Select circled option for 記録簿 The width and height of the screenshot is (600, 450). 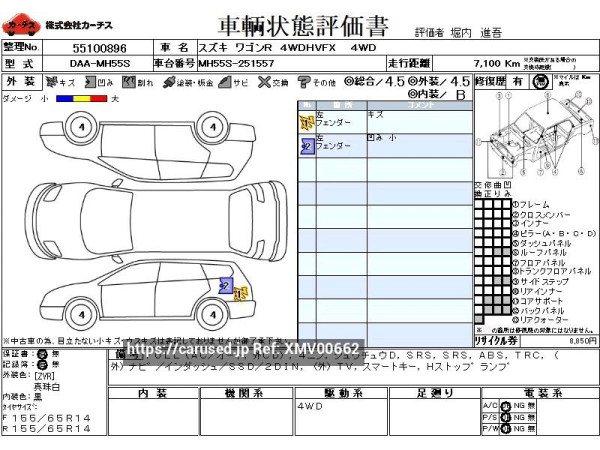[x=43, y=365]
